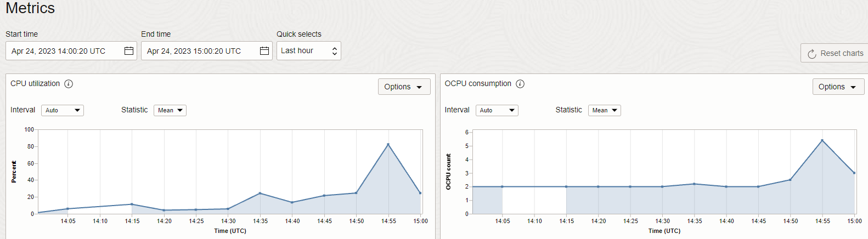The image size is (868, 239).
Task: Open the OCPU consumption Options menu
Action: coord(838,87)
